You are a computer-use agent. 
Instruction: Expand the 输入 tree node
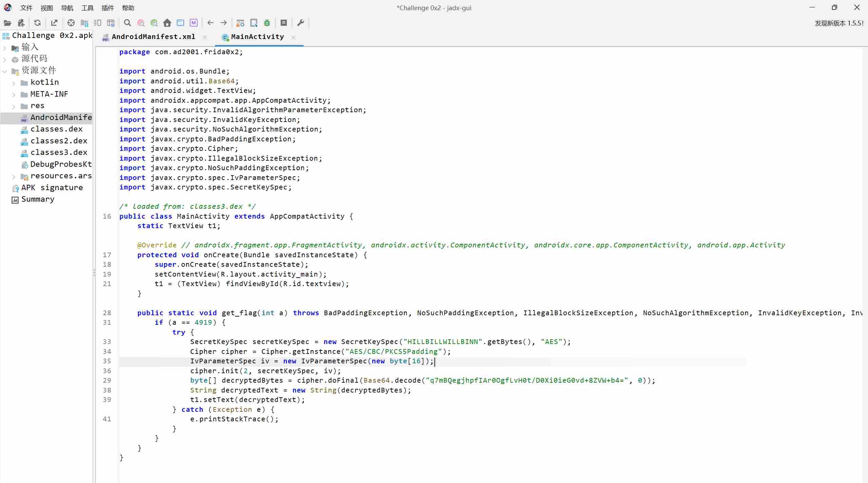click(5, 48)
